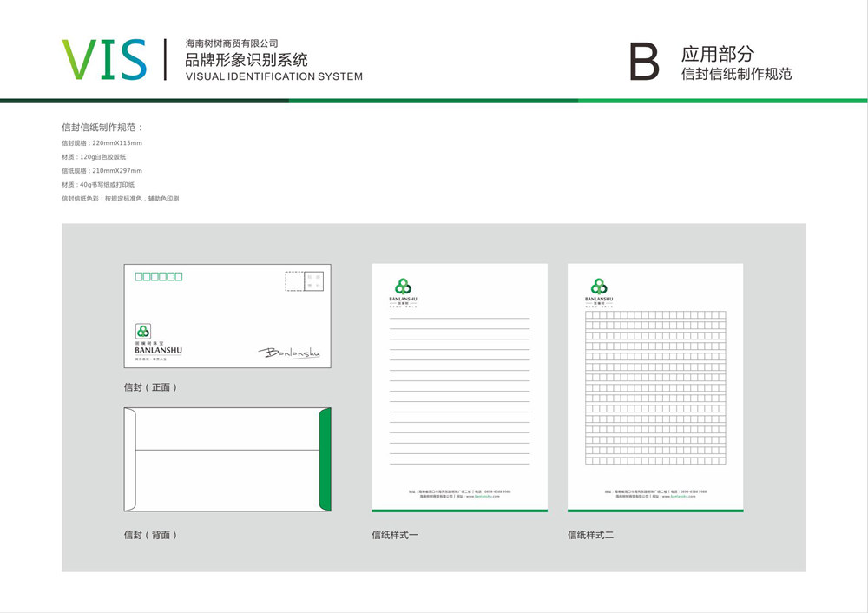This screenshot has width=868, height=613.
Task: Click the clover logo on letterhead style one
Action: point(402,286)
